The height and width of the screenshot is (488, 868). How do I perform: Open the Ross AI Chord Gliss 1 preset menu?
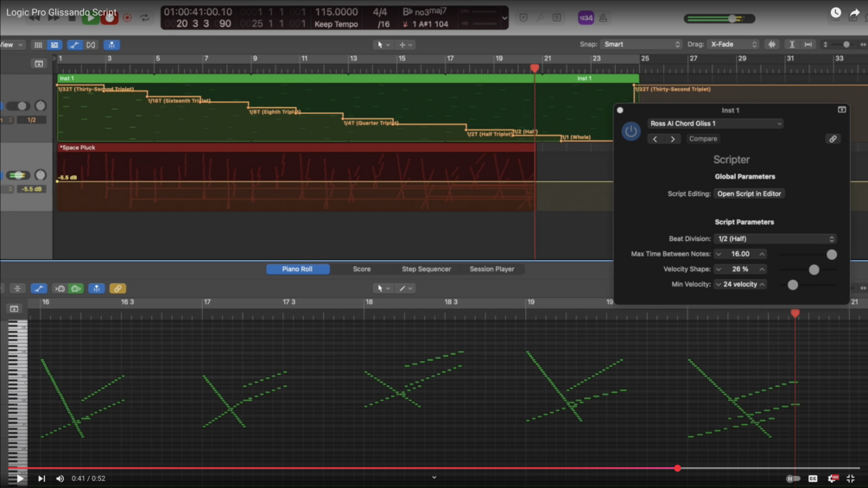point(715,124)
